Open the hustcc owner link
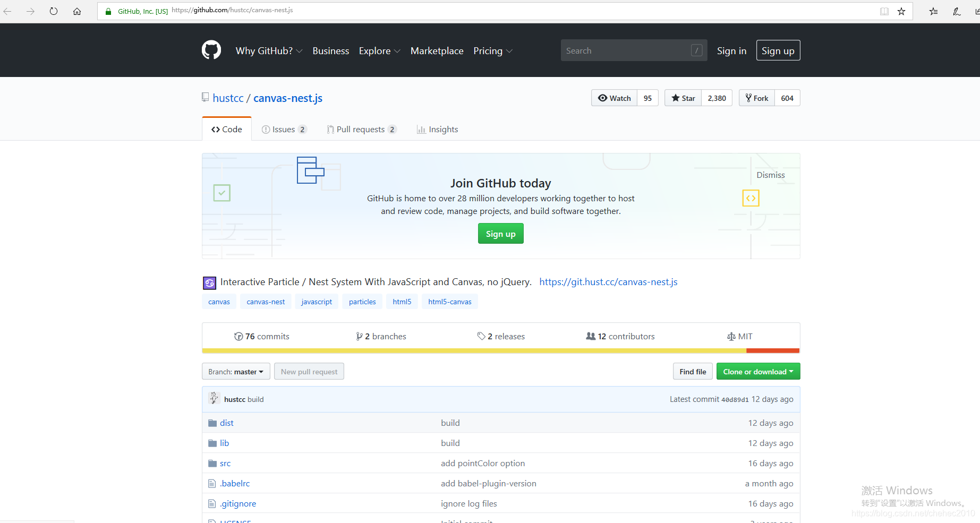The height and width of the screenshot is (523, 980). 228,98
